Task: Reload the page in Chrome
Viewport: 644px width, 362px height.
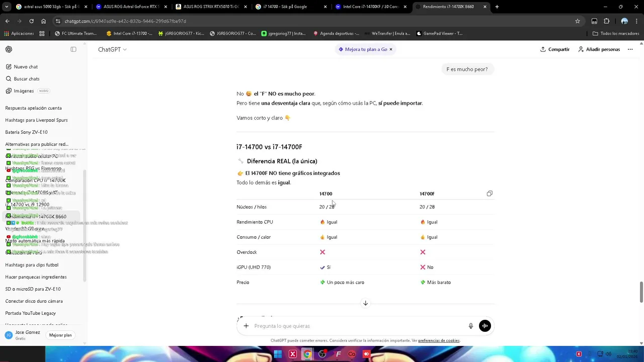Action: 31,21
